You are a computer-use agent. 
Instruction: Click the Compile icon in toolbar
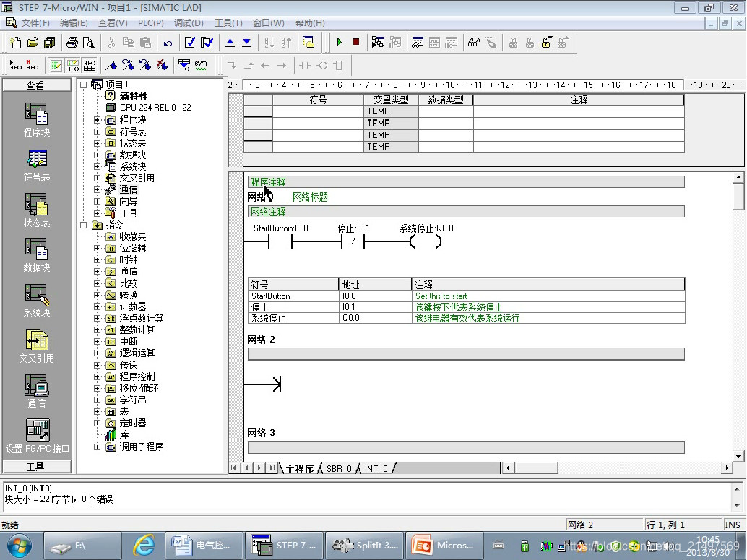pyautogui.click(x=189, y=43)
